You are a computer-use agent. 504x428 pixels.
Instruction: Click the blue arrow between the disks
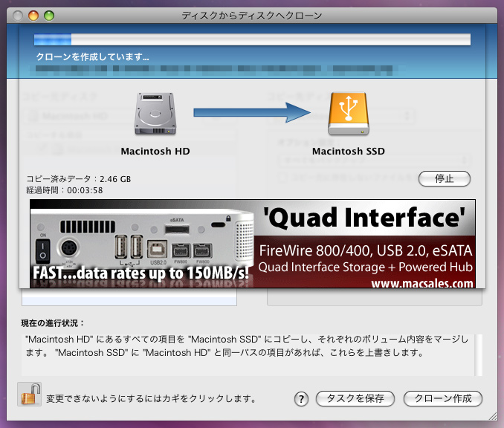coord(251,113)
